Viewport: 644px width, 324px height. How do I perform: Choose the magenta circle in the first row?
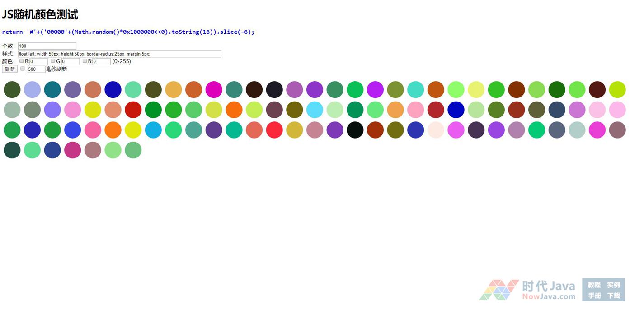coord(214,89)
